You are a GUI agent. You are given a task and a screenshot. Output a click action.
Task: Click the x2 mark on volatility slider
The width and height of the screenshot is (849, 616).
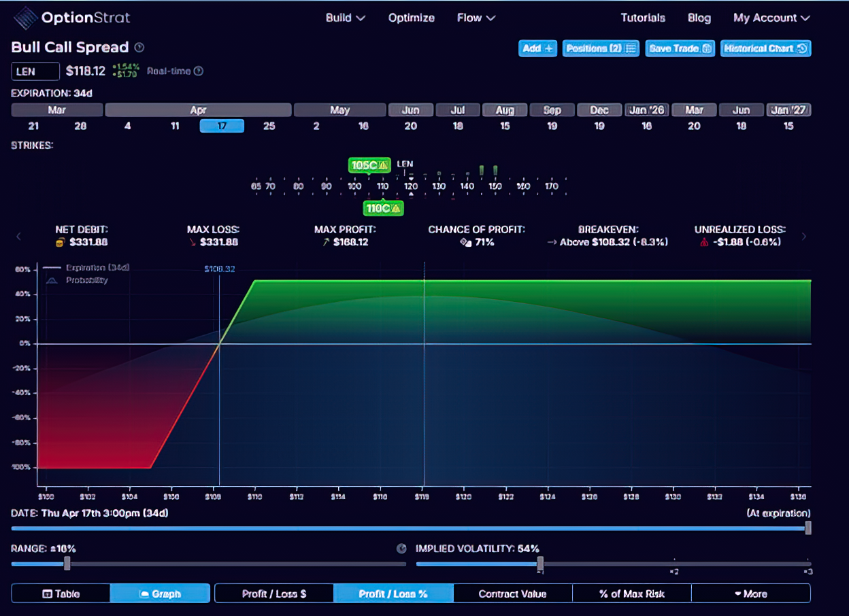[673, 572]
